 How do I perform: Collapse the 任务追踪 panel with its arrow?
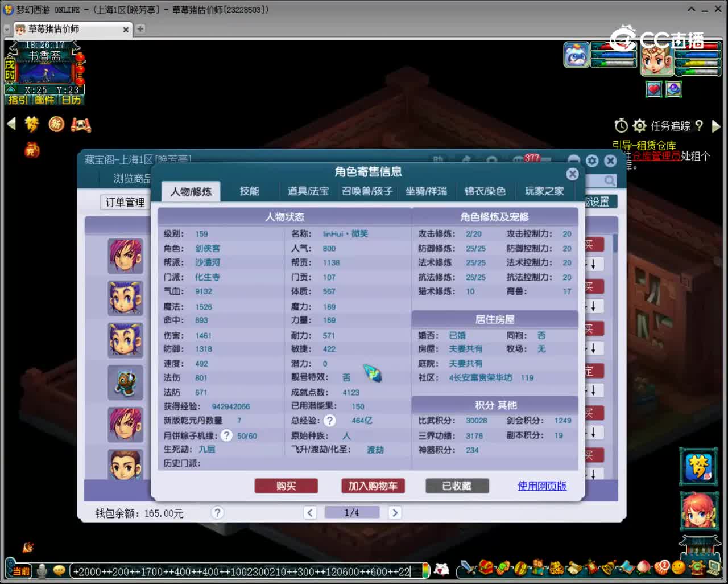[716, 126]
